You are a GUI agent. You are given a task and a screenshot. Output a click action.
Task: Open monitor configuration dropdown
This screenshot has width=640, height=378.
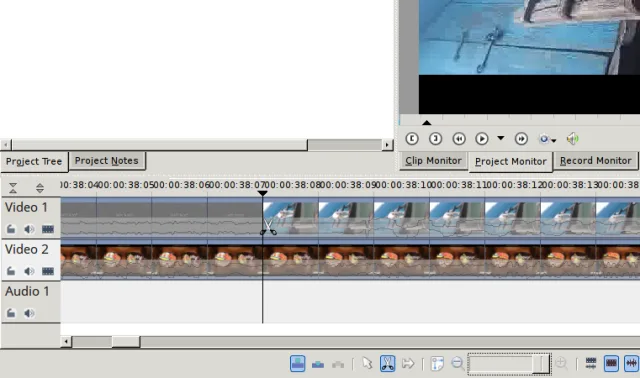[547, 139]
